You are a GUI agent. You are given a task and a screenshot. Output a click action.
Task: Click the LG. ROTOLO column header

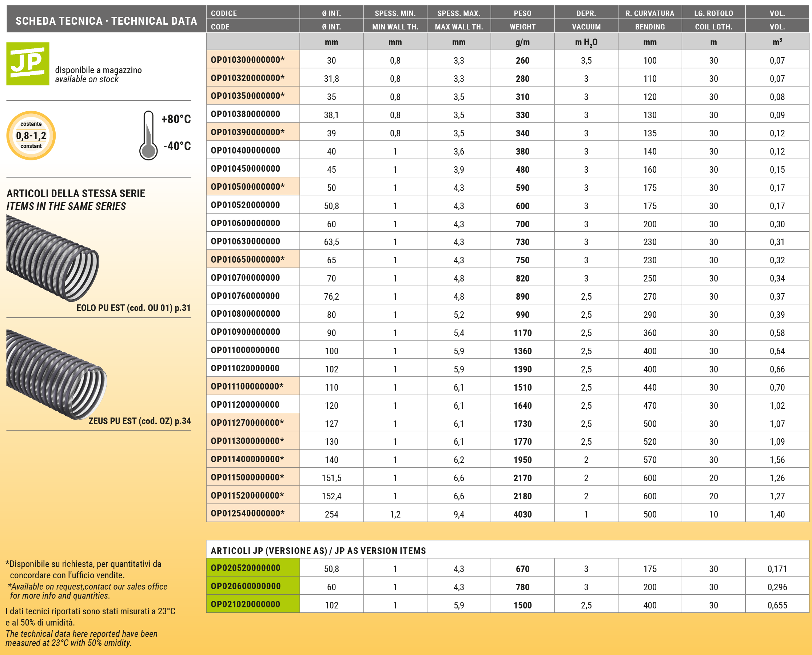pyautogui.click(x=713, y=13)
